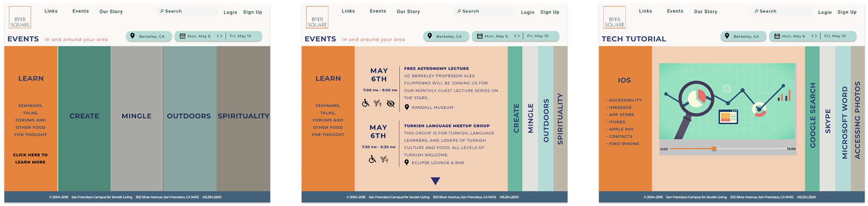Image resolution: width=868 pixels, height=206 pixels.
Task: Expand more events with the down triangle
Action: [435, 181]
